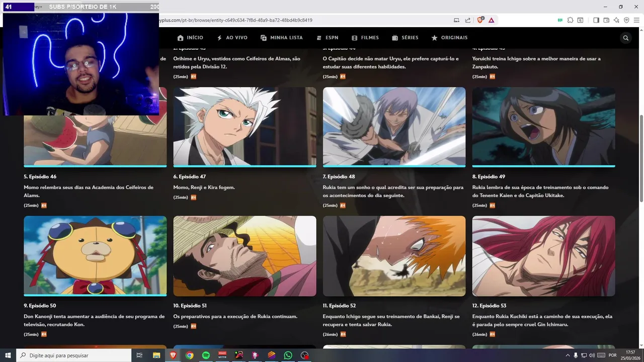Open the volume speaker tray icon

click(592, 355)
